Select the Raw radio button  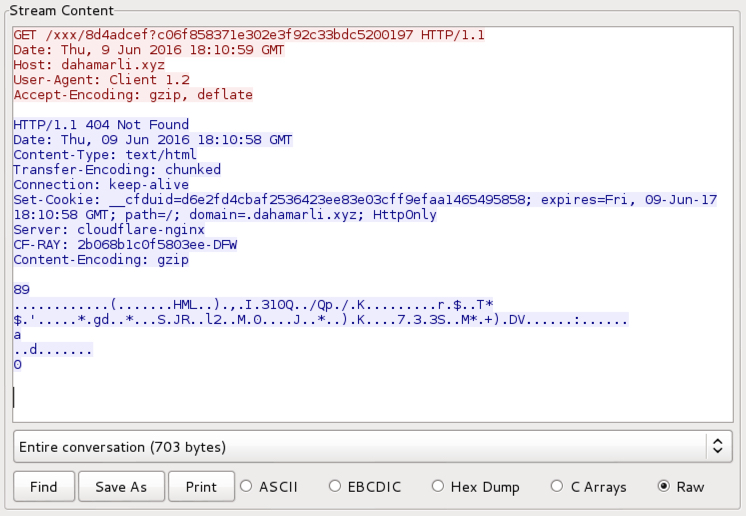(x=664, y=487)
